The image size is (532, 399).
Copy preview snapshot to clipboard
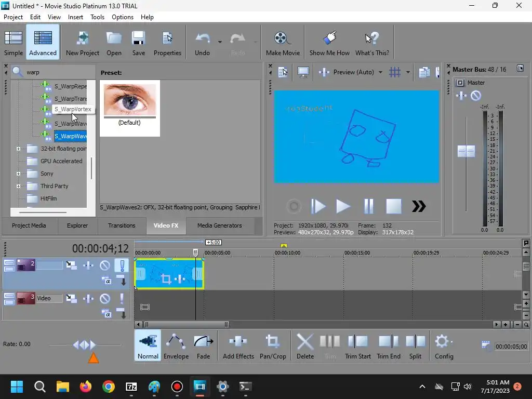(424, 72)
